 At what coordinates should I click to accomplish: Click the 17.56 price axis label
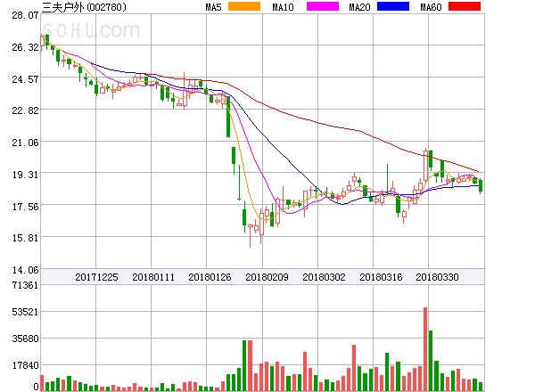click(x=25, y=207)
